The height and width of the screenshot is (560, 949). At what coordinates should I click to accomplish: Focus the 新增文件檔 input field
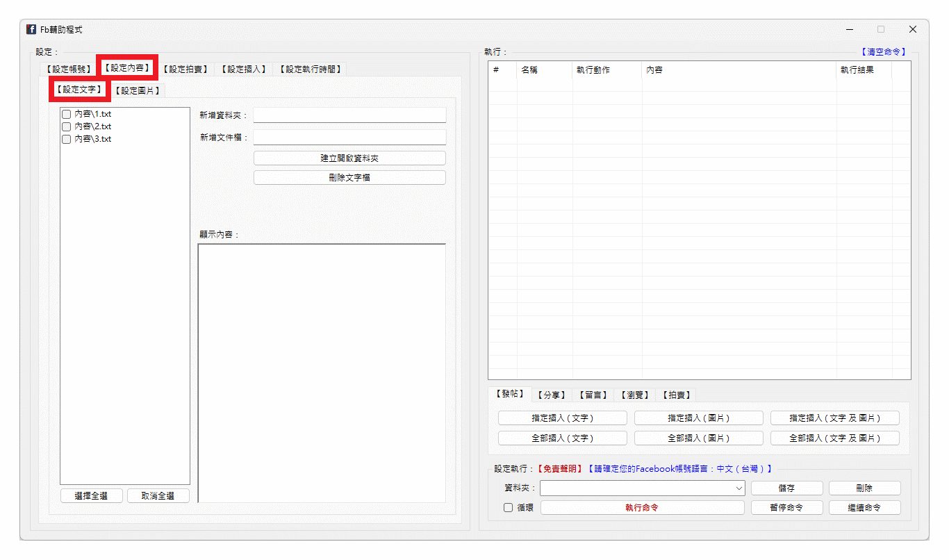click(349, 137)
